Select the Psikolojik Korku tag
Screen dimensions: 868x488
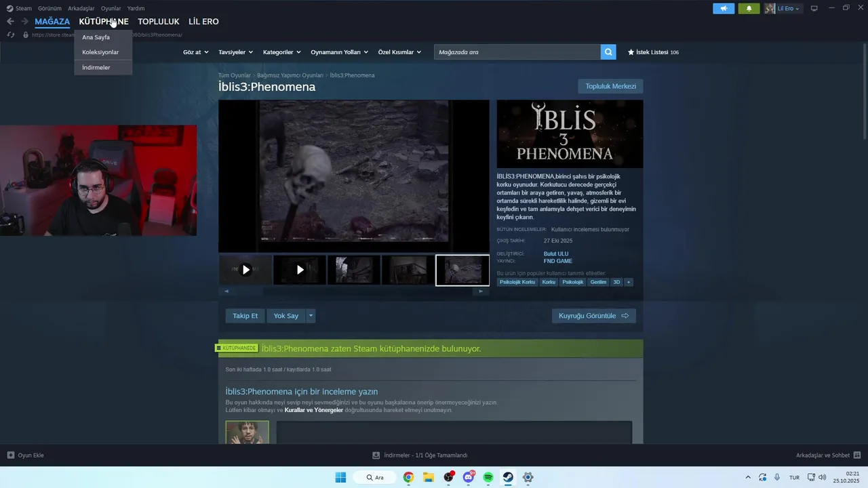point(517,282)
